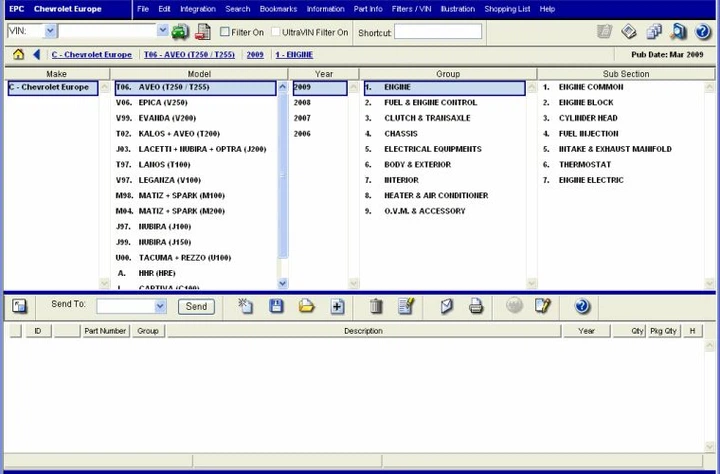Screen dimensions: 720x474
Task: Click the green car VIN search icon
Action: [x=180, y=32]
